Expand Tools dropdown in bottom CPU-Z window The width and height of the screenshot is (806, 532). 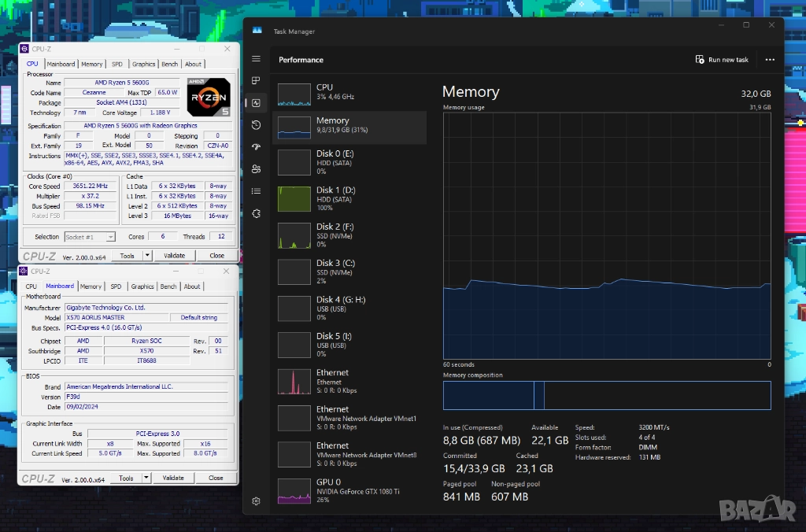(146, 478)
